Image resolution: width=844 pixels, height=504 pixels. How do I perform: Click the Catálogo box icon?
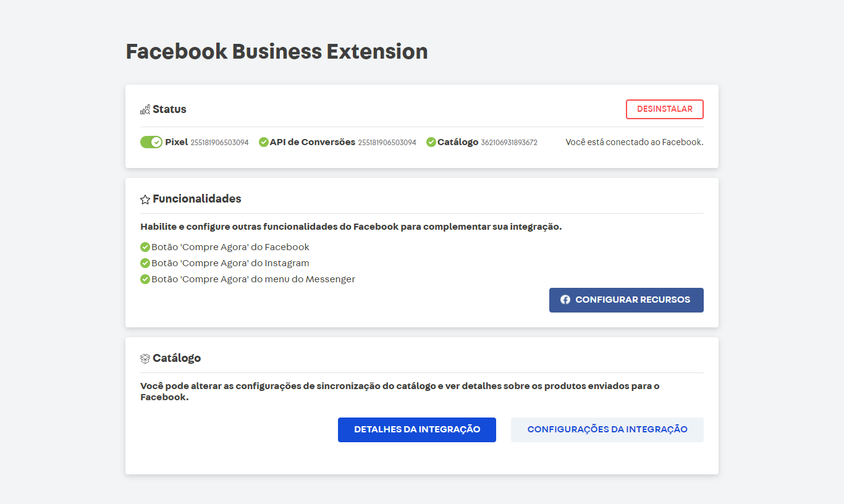(x=145, y=359)
